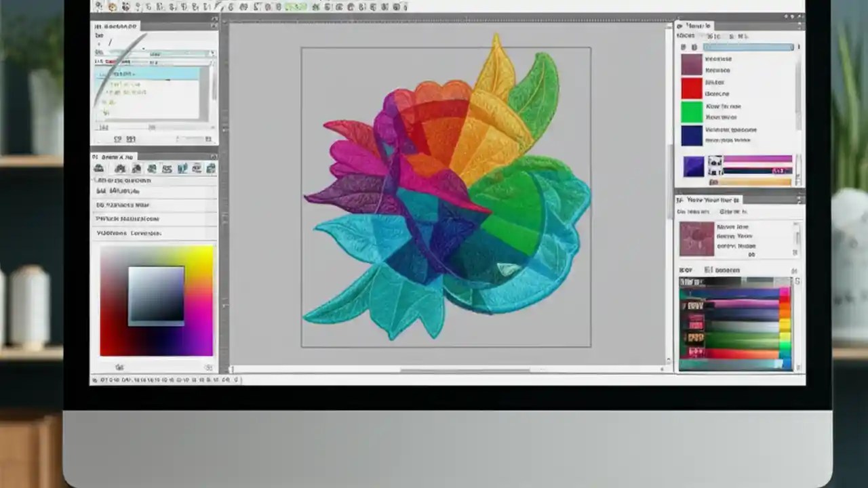Toggle the highlighted row in the top-left list
Viewport: 868px width, 488px height.
click(153, 73)
